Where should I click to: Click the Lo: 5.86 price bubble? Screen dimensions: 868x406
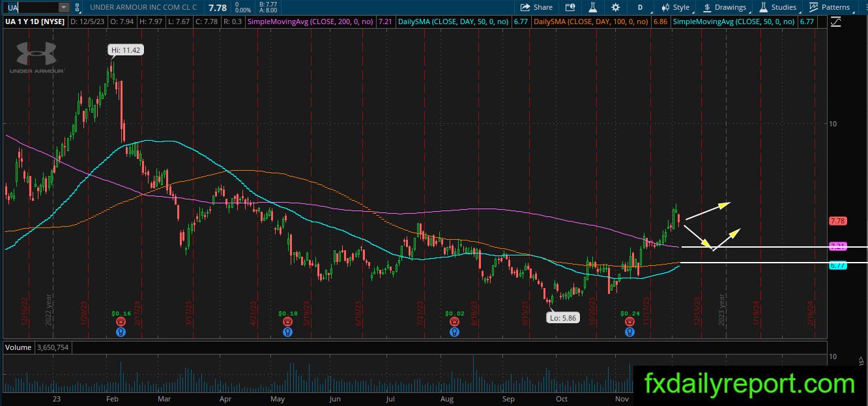(563, 318)
